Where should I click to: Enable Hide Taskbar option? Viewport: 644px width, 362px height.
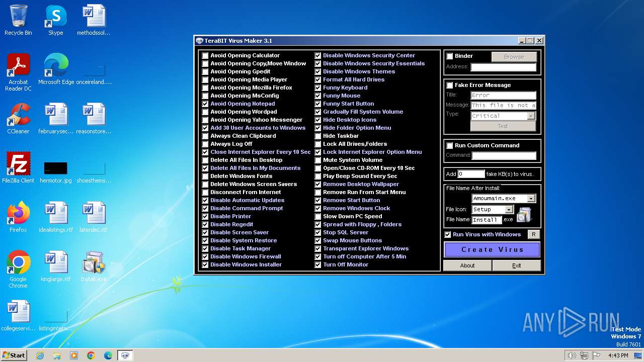[x=317, y=136]
